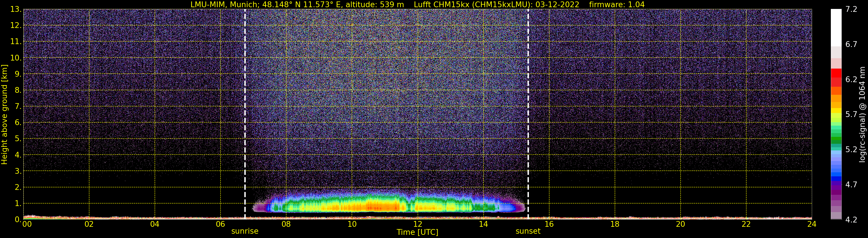Click the x-axis tick label '12'

click(417, 224)
